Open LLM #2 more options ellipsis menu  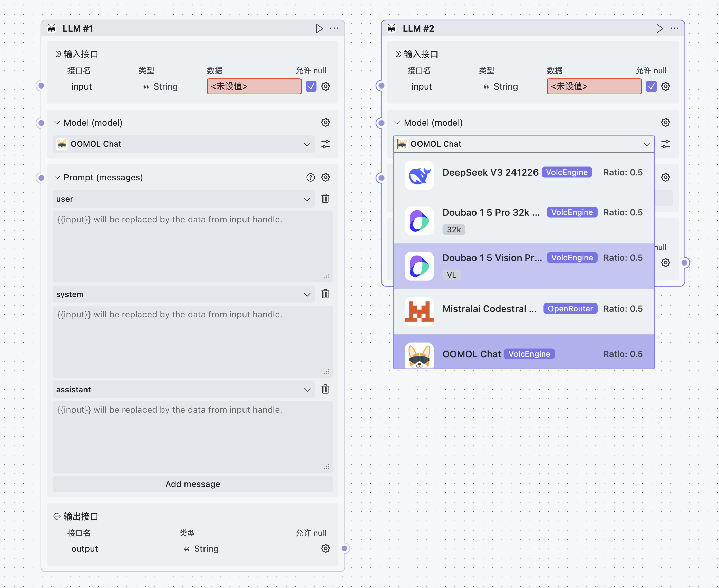[674, 28]
